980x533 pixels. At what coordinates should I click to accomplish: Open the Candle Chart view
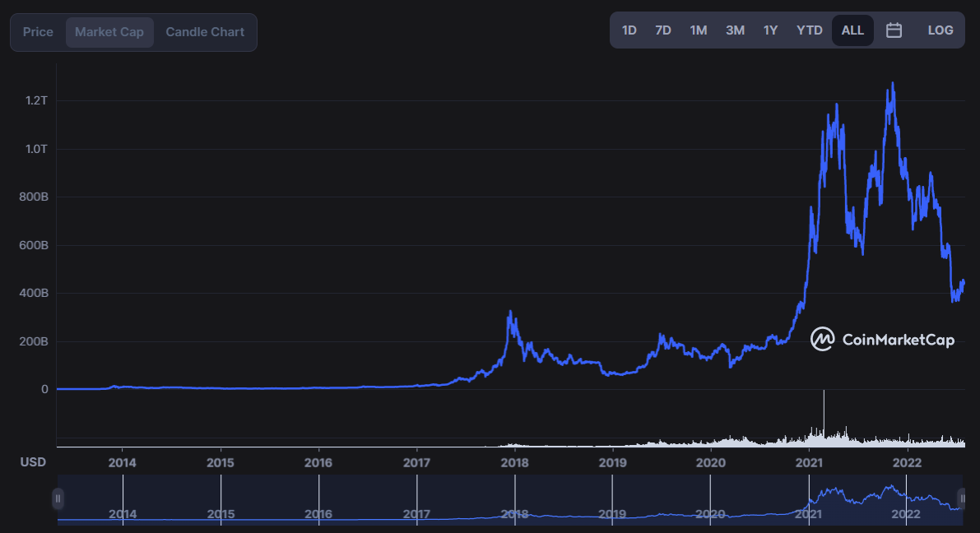[205, 32]
